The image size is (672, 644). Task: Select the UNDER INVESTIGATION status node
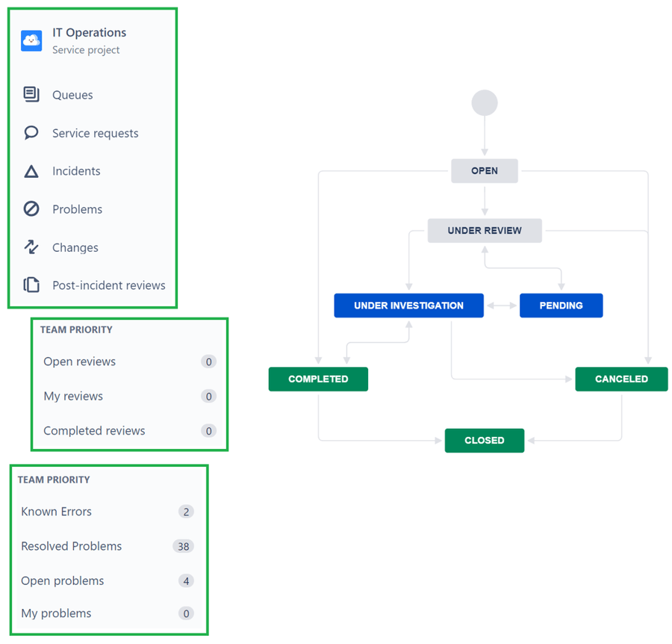[408, 305]
